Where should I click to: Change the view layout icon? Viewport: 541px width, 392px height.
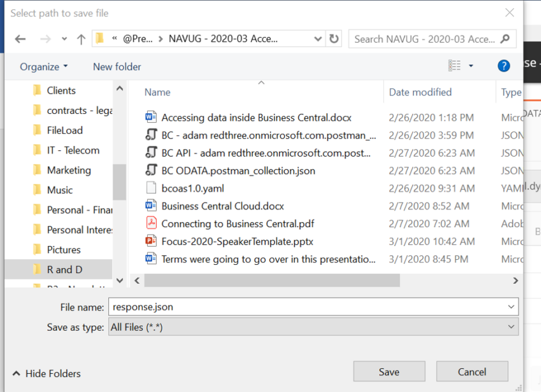pos(454,65)
